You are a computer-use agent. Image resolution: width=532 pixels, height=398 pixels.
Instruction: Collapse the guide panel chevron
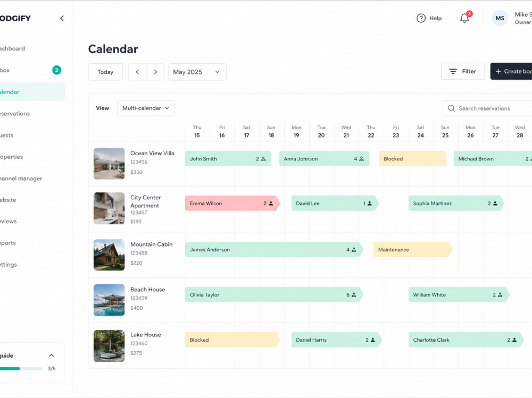point(52,355)
